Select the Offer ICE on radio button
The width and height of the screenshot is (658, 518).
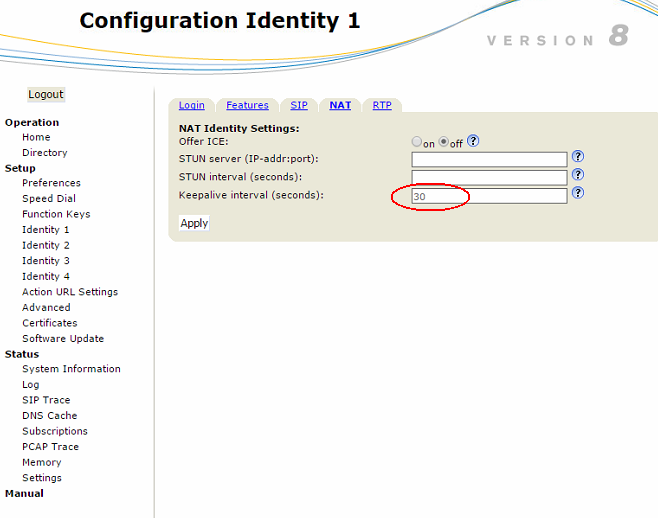click(417, 142)
